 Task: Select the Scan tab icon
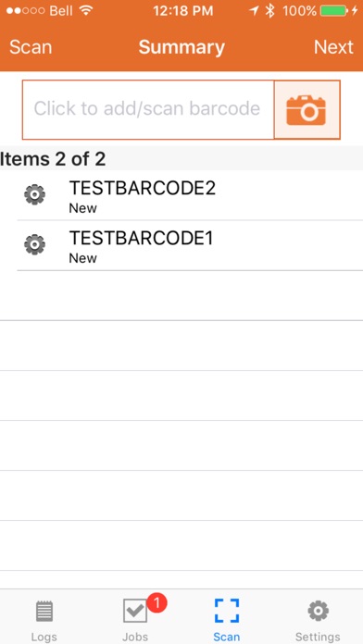pyautogui.click(x=227, y=611)
